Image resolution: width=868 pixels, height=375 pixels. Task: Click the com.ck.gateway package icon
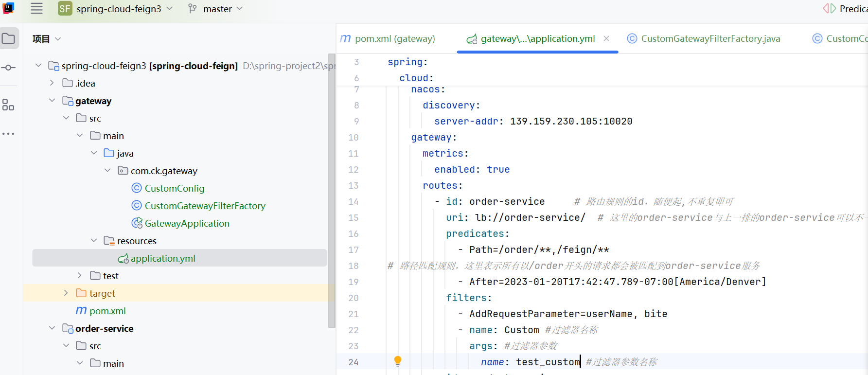(x=123, y=170)
